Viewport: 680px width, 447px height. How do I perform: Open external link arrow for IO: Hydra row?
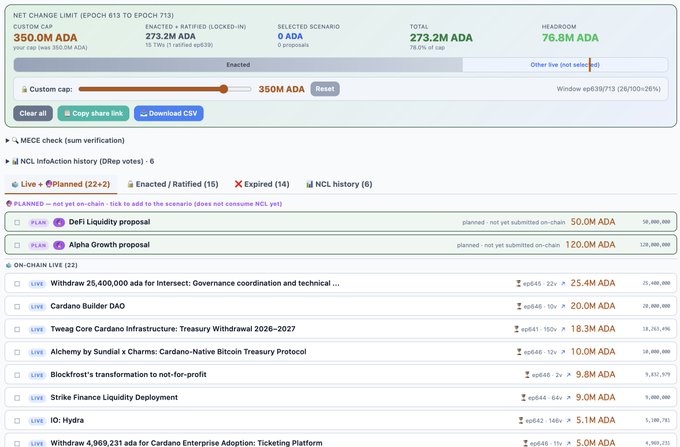568,421
